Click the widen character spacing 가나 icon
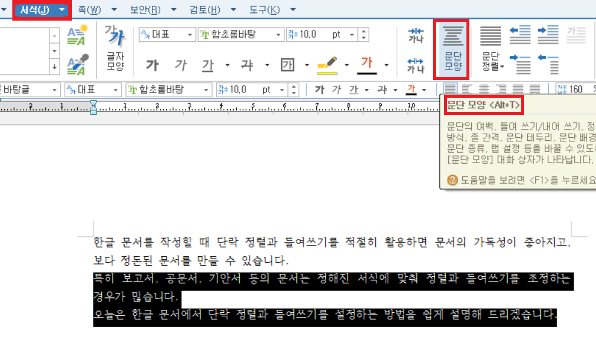The image size is (596, 364). pyautogui.click(x=415, y=65)
